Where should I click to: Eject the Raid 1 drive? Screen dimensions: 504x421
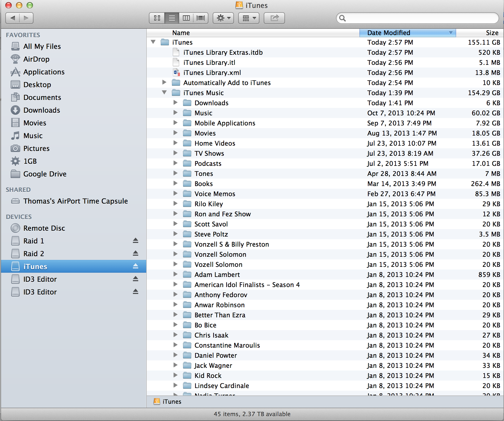point(136,241)
